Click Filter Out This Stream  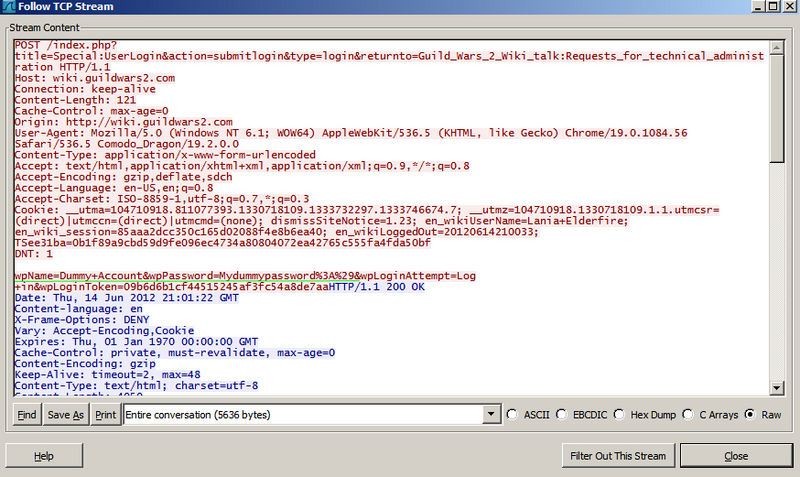coord(618,456)
